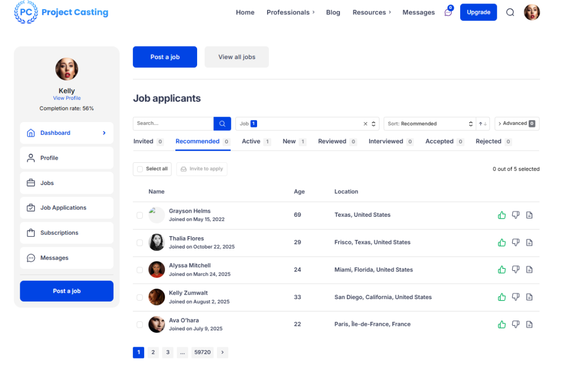Open the View Profile link
Image resolution: width=588 pixels, height=373 pixels.
pos(67,98)
